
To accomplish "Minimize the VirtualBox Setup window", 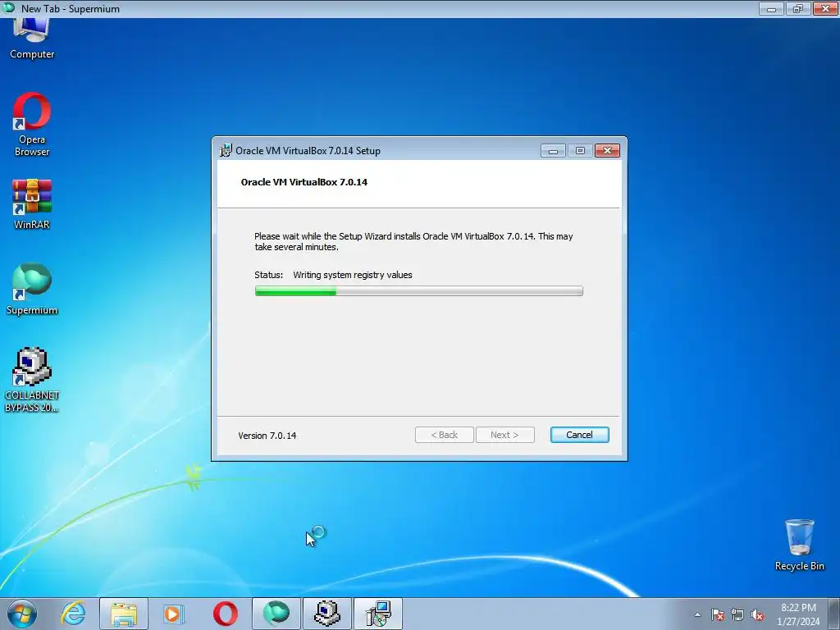I will click(x=553, y=151).
